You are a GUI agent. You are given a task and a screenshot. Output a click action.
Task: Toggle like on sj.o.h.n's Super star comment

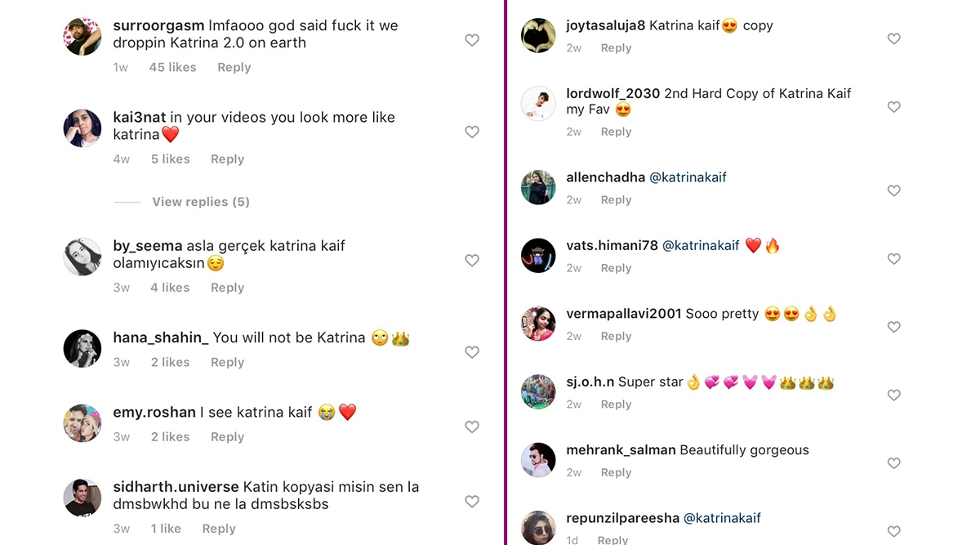(894, 395)
